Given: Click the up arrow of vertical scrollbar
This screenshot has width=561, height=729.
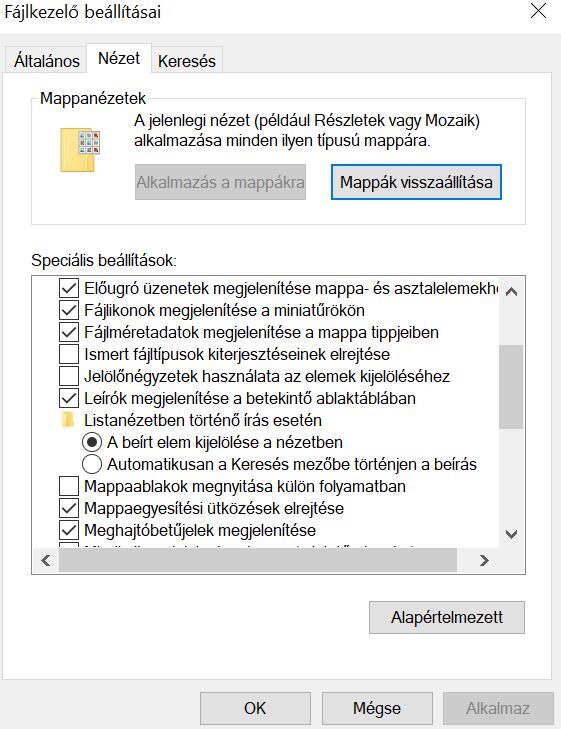Looking at the screenshot, I should click(511, 292).
